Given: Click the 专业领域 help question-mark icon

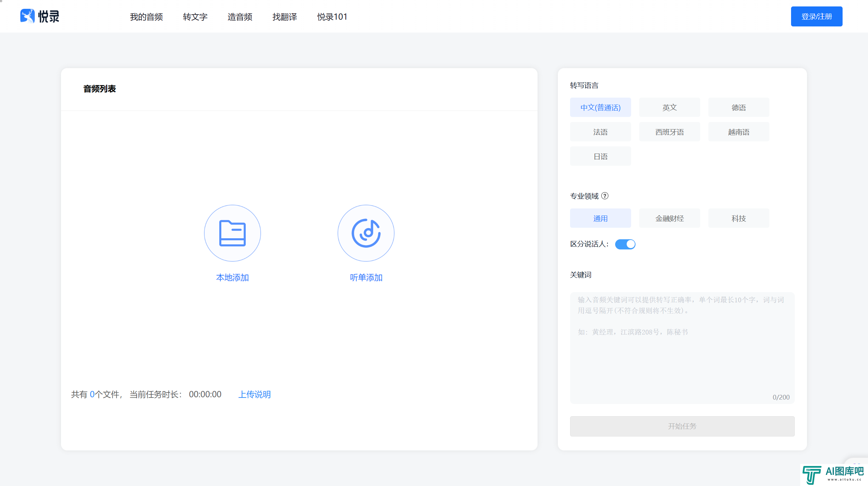Looking at the screenshot, I should tap(605, 196).
